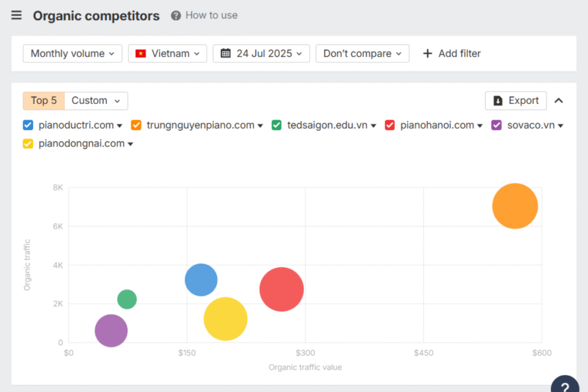Uncheck the pianodongnai.com checkbox
Viewport: 588px width, 392px height.
(x=28, y=143)
